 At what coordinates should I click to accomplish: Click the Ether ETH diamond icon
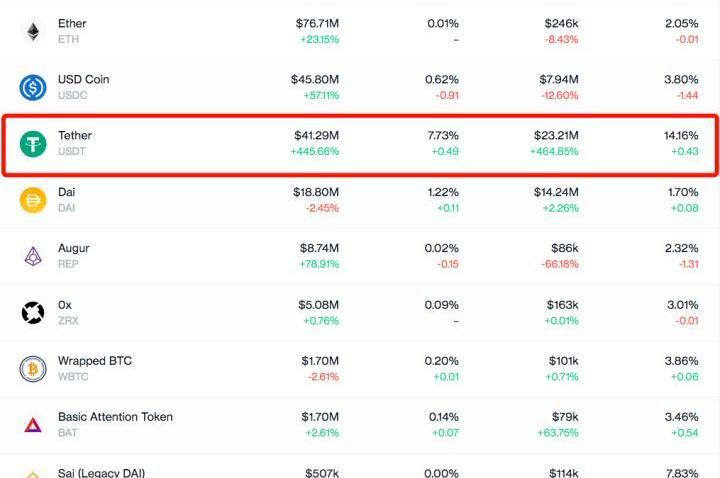point(33,31)
